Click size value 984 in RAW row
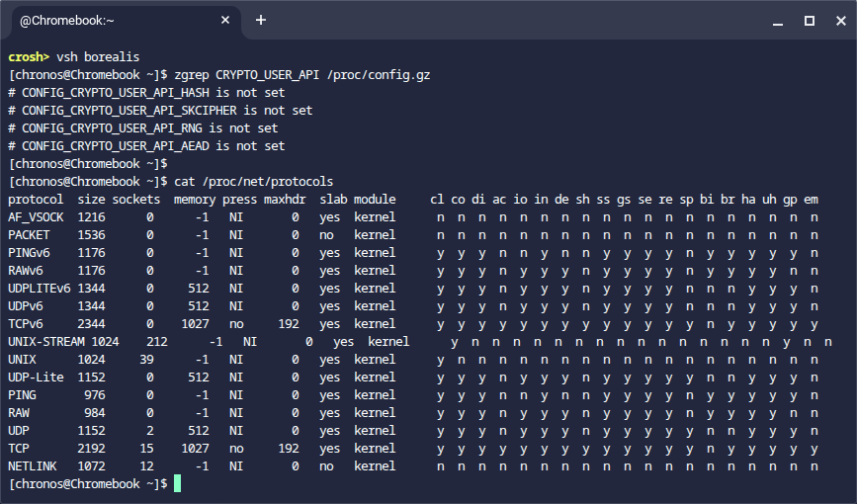This screenshot has height=504, width=857. pyautogui.click(x=95, y=413)
